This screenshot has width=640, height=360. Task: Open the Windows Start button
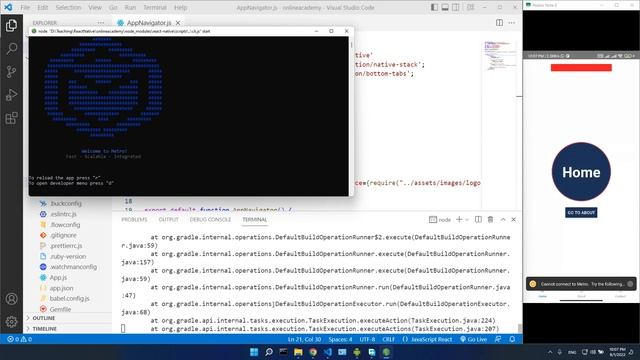(254, 352)
